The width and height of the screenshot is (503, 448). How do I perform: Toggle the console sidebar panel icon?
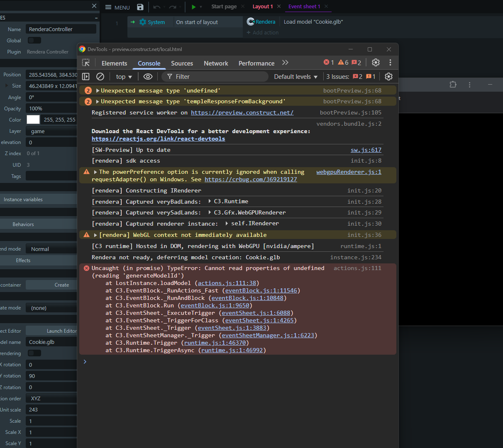(x=86, y=76)
